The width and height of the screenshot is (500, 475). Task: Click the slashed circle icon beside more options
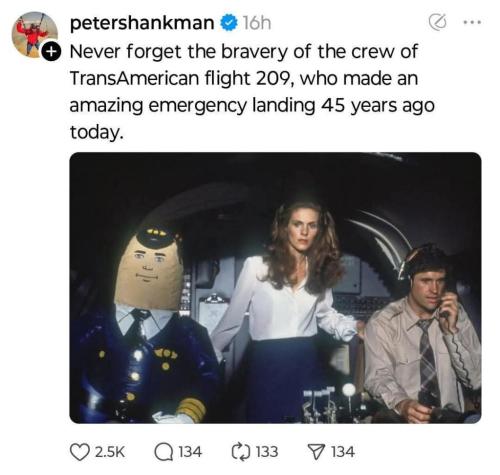pyautogui.click(x=437, y=22)
